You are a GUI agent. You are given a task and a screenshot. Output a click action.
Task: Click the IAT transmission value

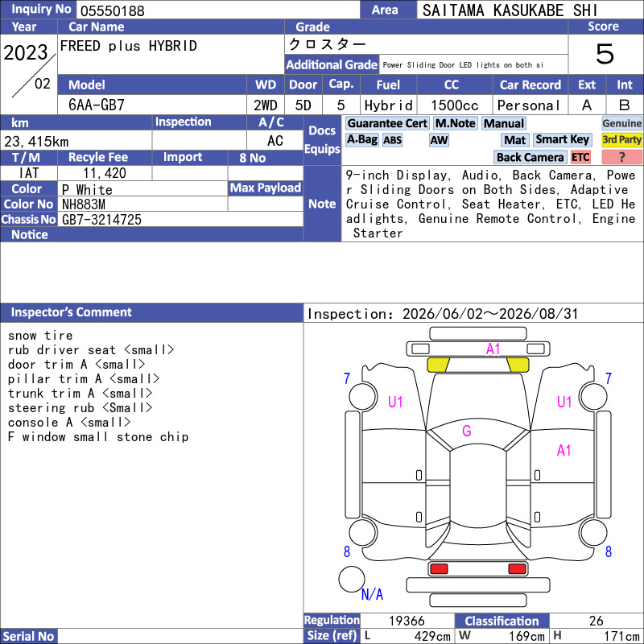pyautogui.click(x=29, y=173)
